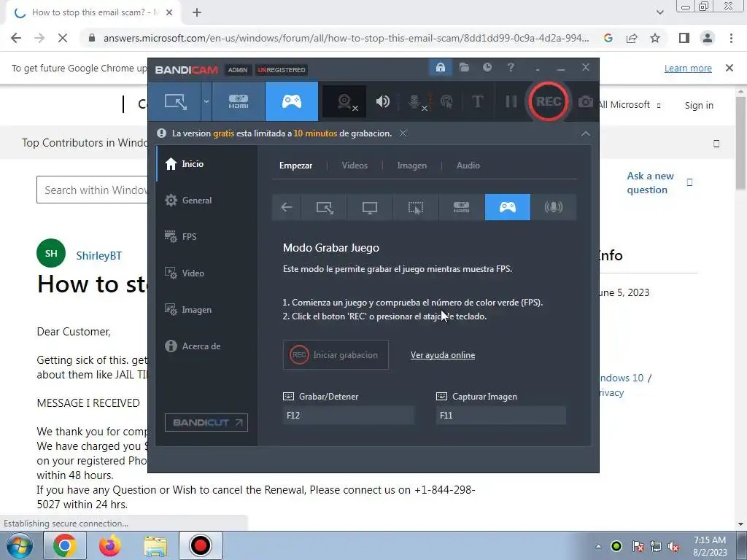
Task: Show hidden system tray icons arrow
Action: coord(598,546)
